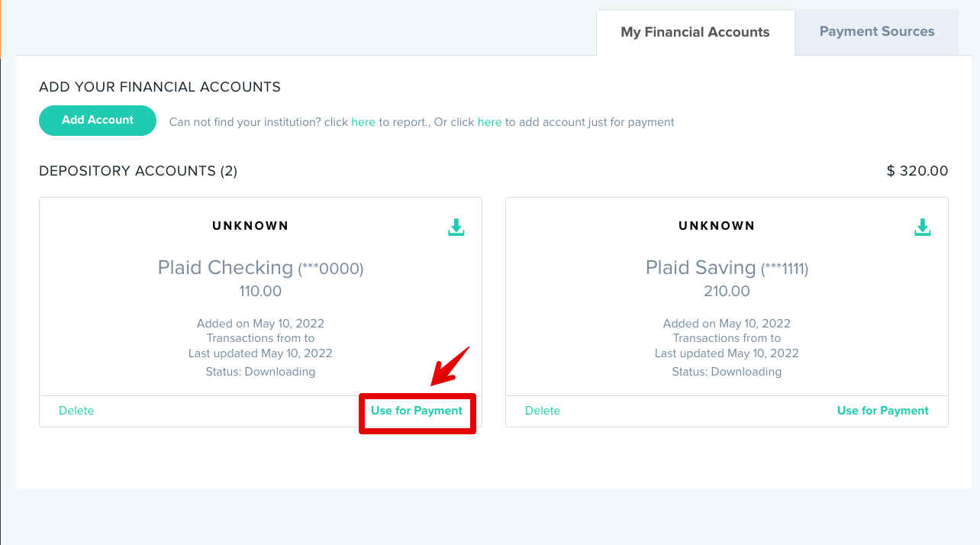
Task: Select the My Financial Accounts tab
Action: click(x=695, y=31)
